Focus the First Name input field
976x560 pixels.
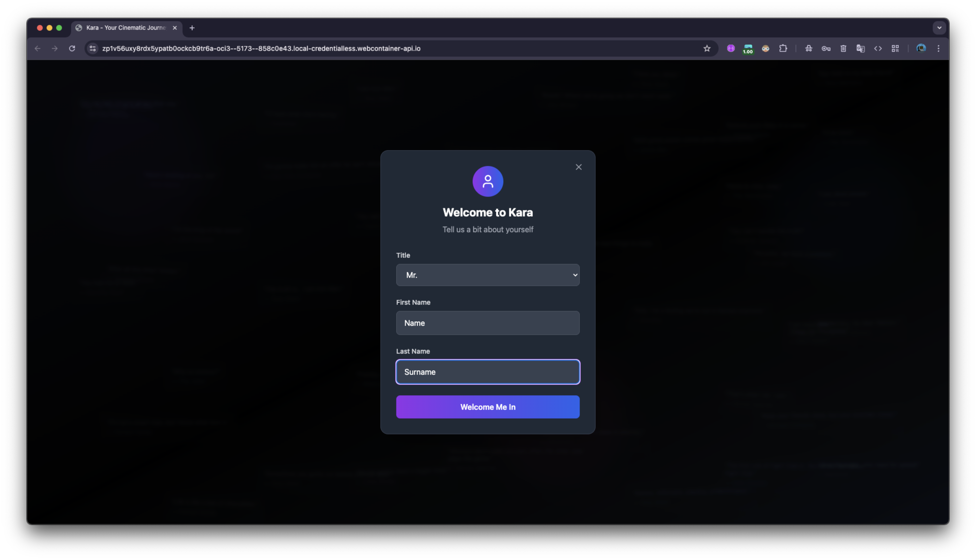point(488,323)
